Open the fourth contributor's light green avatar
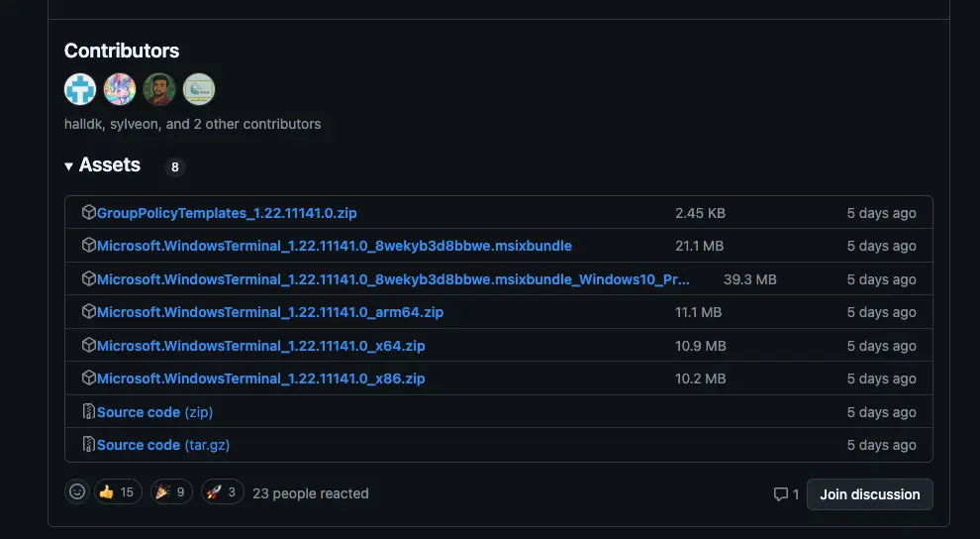The image size is (980, 539). click(x=199, y=89)
